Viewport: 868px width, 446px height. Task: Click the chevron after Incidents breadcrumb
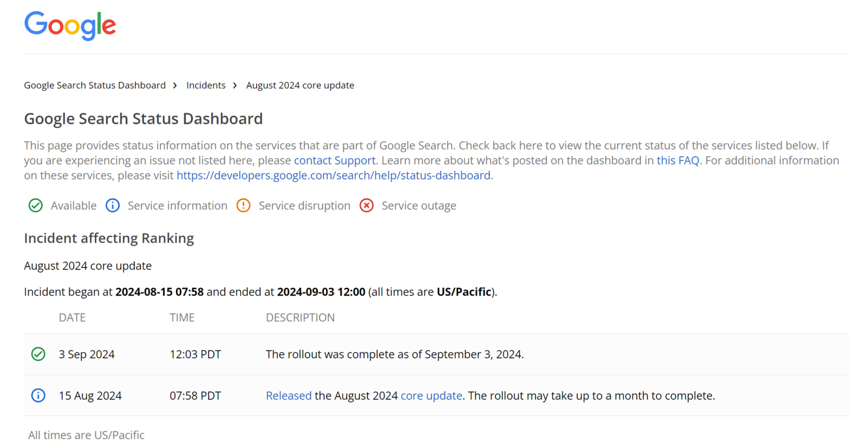[x=235, y=85]
